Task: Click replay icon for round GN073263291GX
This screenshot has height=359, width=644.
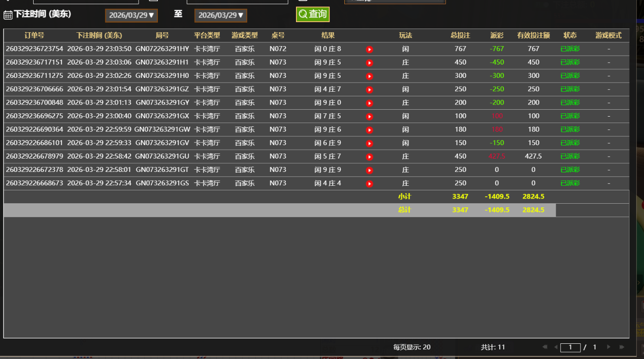Action: [369, 117]
